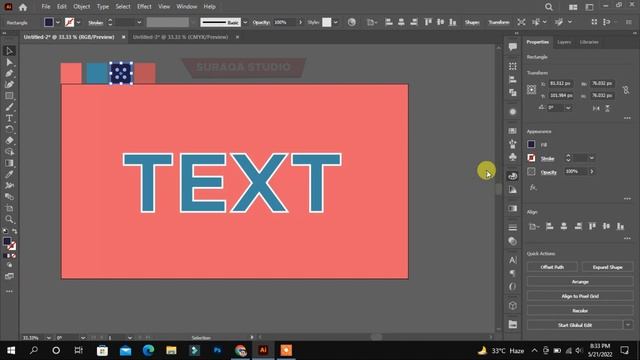
Task: Select the Direct Selection tool
Action: pyautogui.click(x=9, y=62)
